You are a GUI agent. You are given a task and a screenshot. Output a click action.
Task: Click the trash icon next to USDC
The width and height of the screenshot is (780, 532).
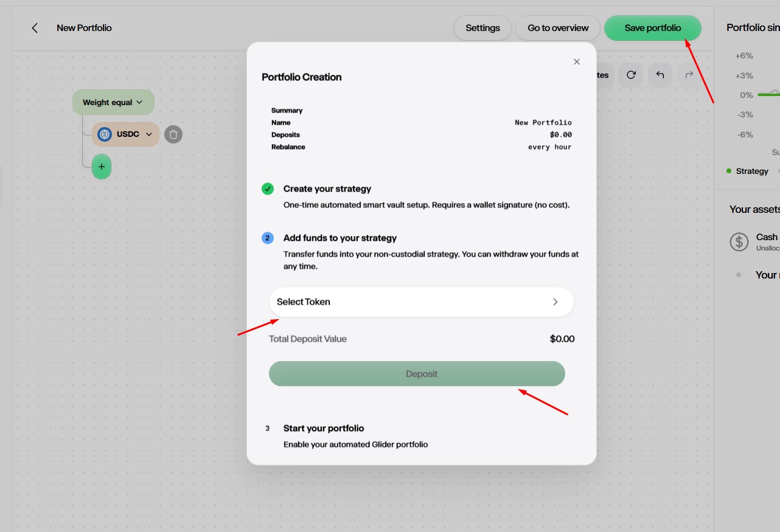click(173, 134)
